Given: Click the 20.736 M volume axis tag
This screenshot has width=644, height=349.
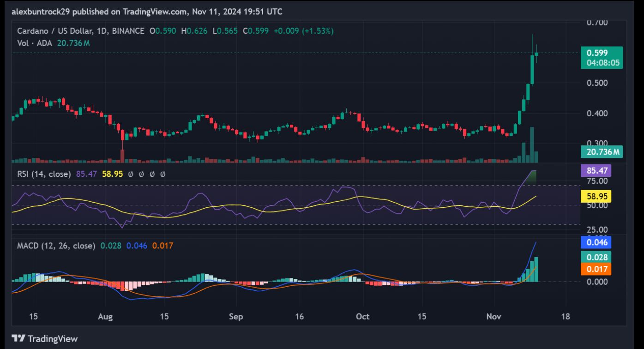Looking at the screenshot, I should 602,151.
